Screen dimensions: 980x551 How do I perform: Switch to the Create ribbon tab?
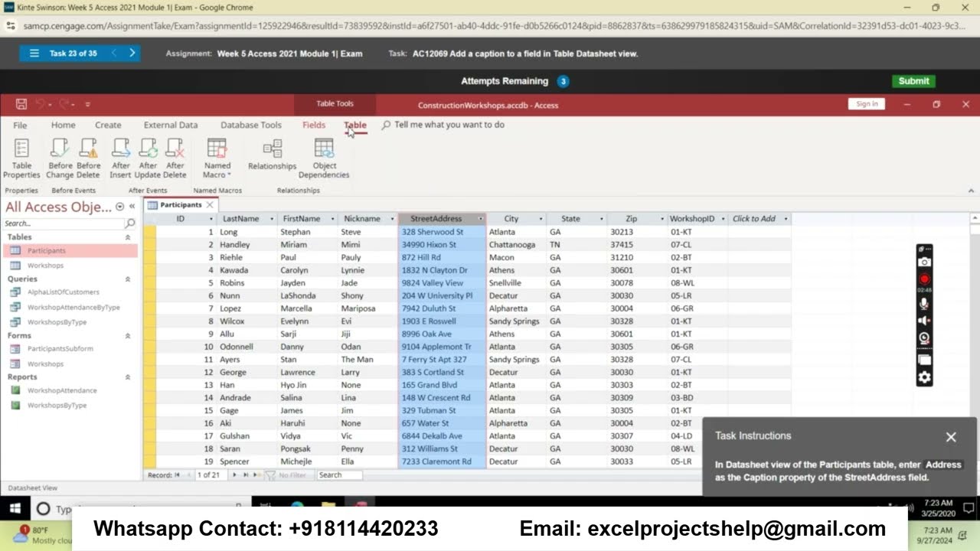point(108,125)
